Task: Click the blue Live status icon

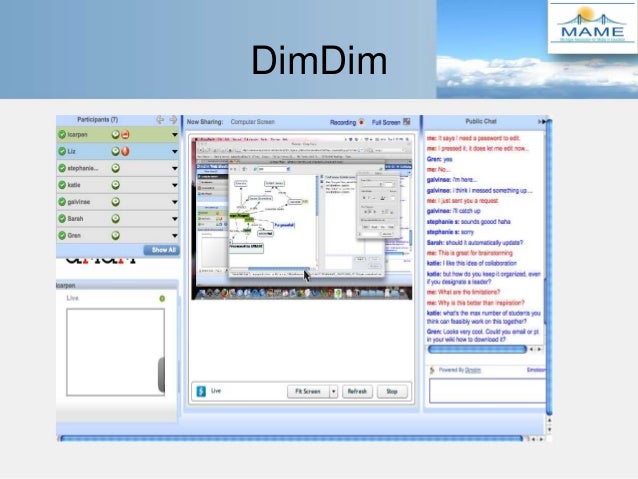Action: coord(201,391)
